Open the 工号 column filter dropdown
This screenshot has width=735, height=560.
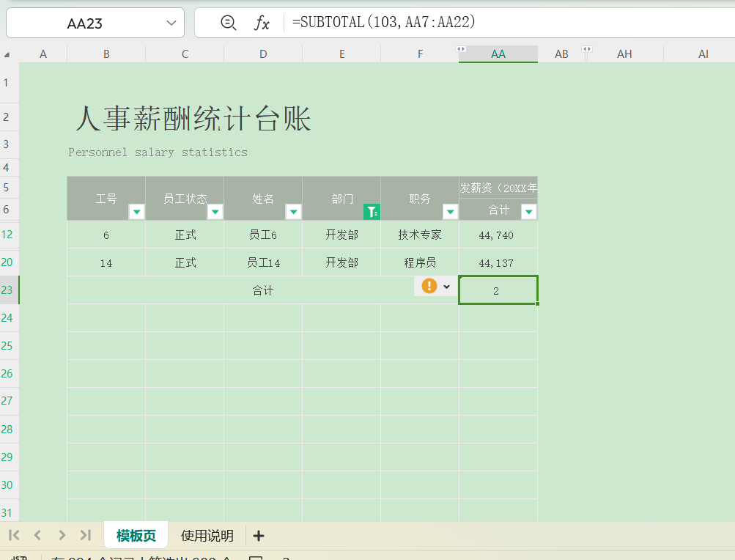(137, 212)
